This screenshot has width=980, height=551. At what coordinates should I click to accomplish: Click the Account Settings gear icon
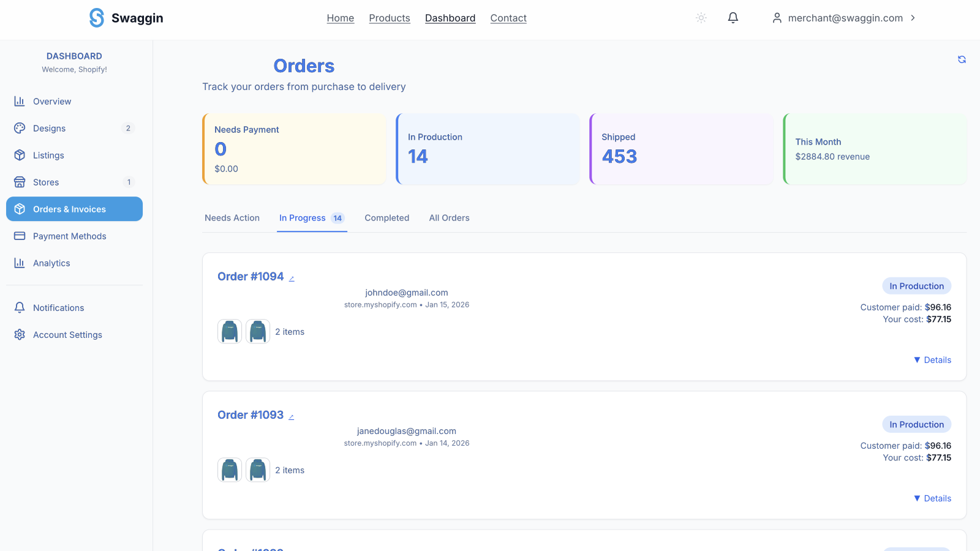[20, 334]
